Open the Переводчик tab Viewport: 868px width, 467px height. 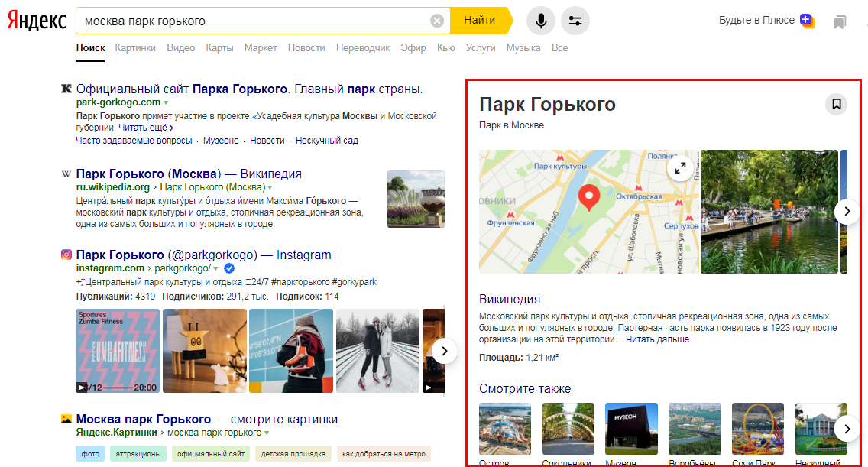pos(363,47)
